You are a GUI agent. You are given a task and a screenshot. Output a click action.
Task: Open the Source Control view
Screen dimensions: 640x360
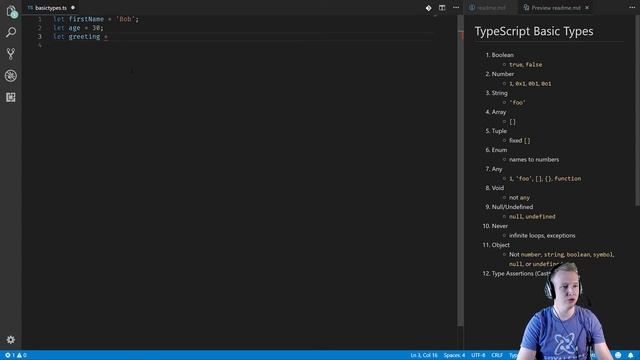11,53
